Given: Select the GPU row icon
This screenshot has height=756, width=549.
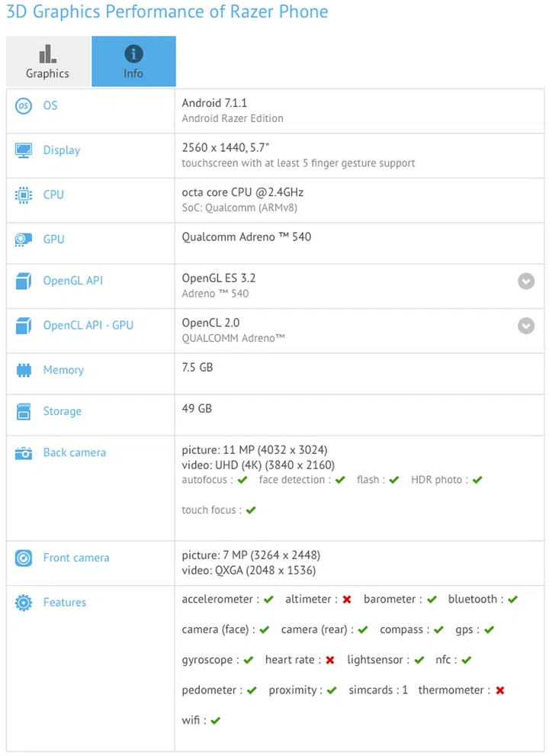Looking at the screenshot, I should tap(23, 240).
